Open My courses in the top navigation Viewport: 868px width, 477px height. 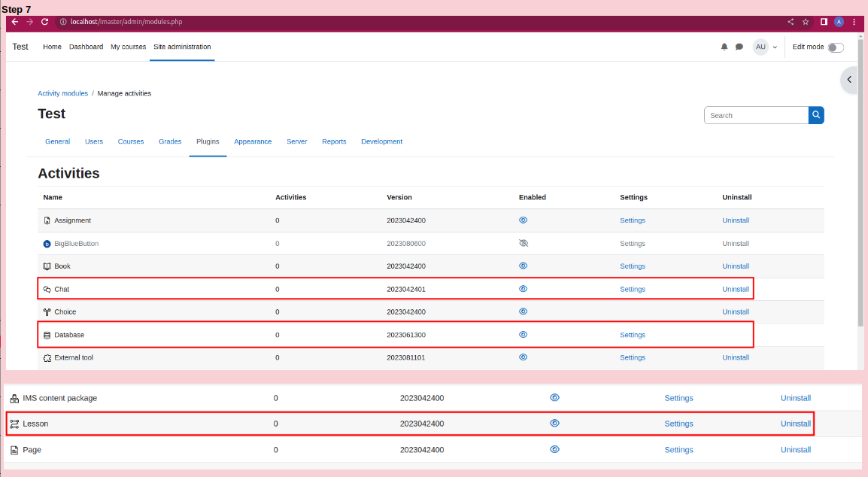129,47
